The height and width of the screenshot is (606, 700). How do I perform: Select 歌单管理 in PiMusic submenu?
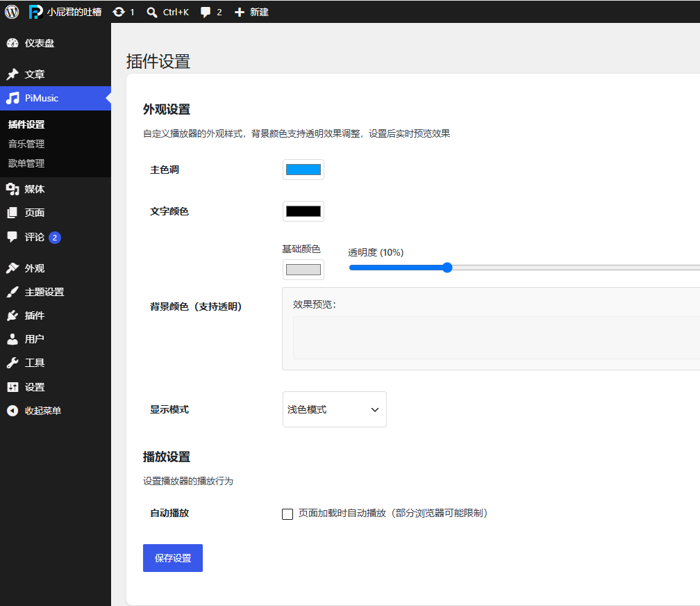click(26, 163)
